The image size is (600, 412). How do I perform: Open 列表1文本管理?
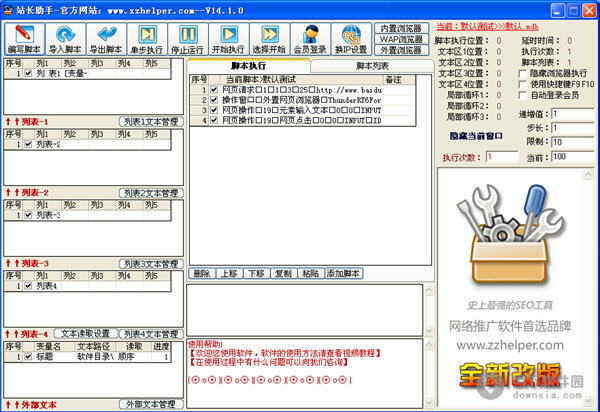click(151, 122)
